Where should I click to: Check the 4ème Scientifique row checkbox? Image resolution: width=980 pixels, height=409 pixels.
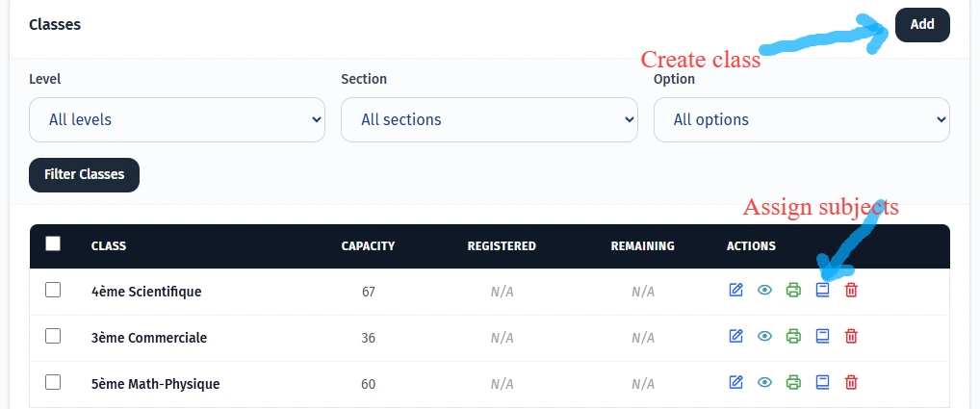[x=53, y=290]
